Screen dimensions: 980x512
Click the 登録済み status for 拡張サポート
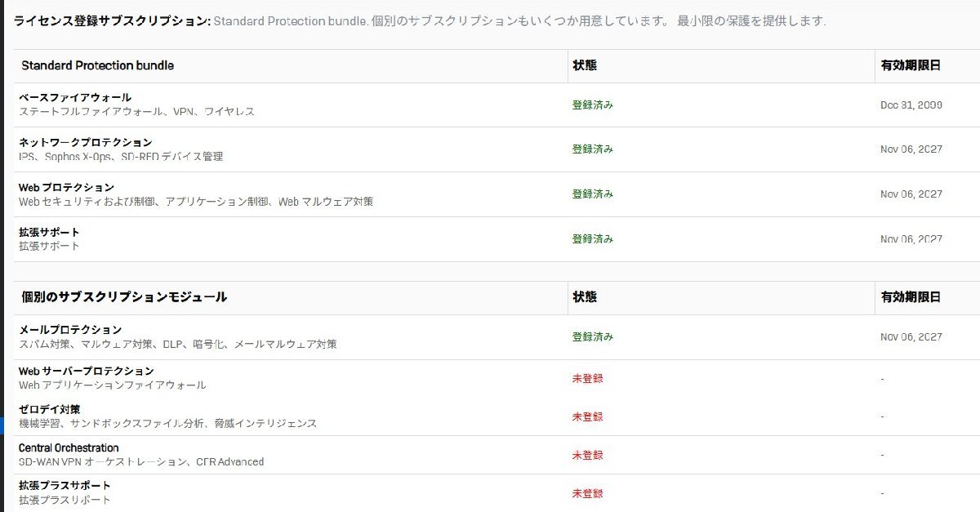pos(590,238)
